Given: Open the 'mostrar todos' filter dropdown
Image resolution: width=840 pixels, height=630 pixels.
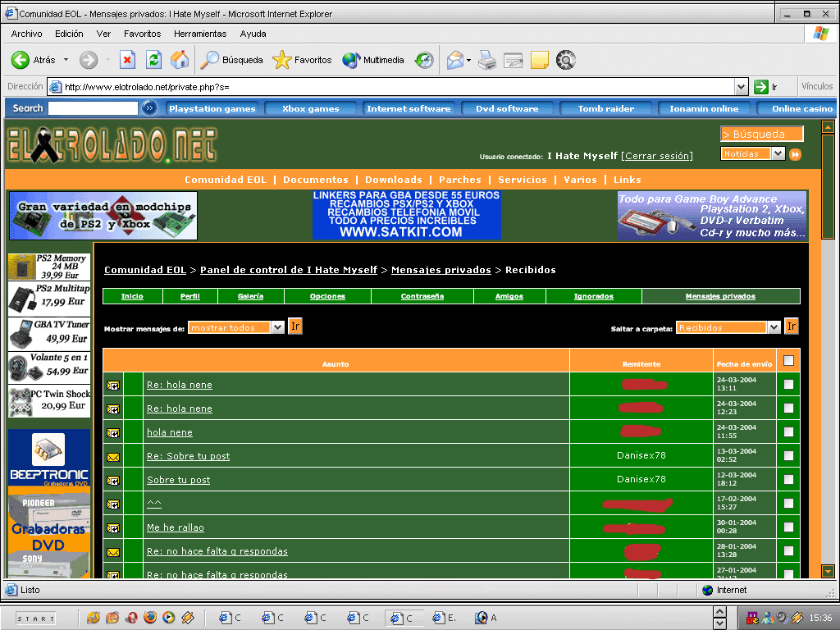Looking at the screenshot, I should coord(236,327).
